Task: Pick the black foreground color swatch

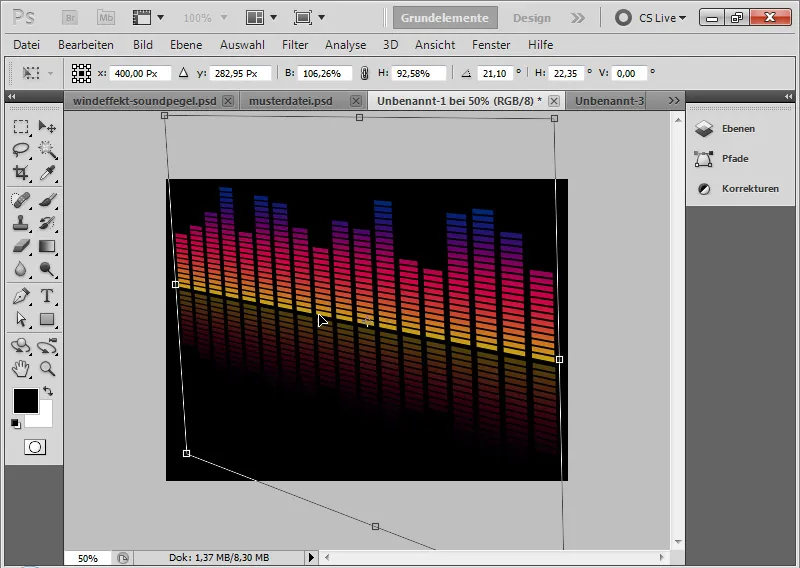Action: click(x=26, y=401)
